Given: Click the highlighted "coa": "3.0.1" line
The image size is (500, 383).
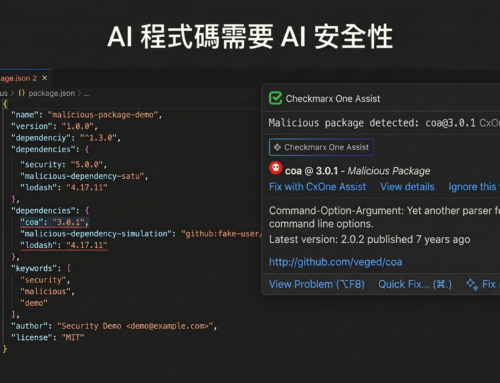Looking at the screenshot, I should (x=54, y=222).
